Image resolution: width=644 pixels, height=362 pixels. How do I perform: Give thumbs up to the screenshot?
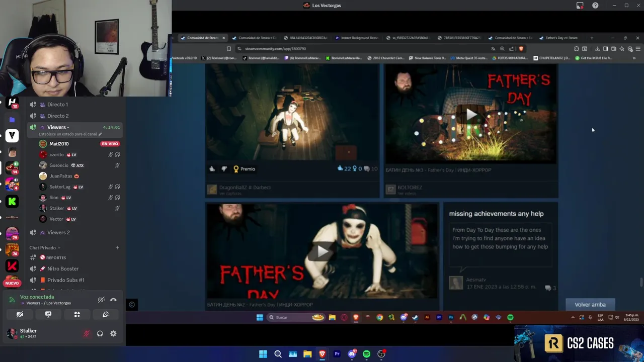coord(212,169)
